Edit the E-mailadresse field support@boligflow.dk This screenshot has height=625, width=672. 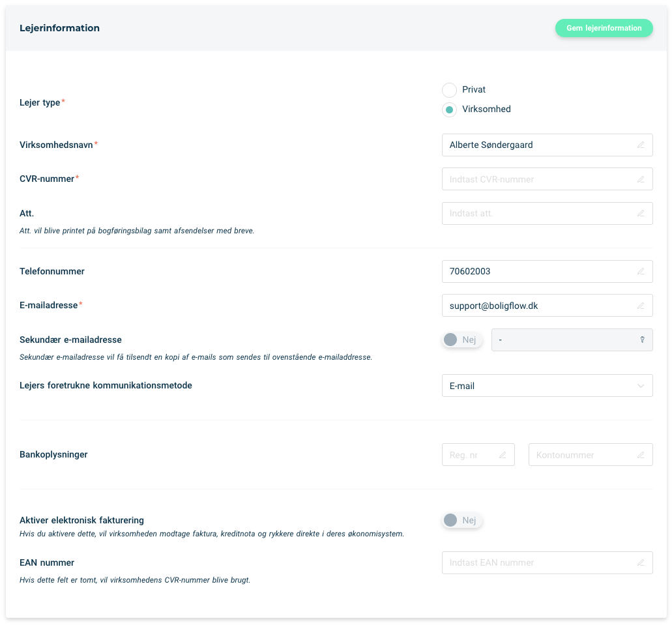(x=547, y=306)
